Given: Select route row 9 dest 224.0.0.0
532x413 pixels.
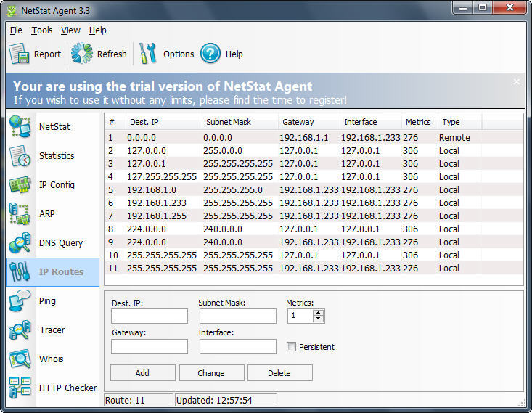Looking at the screenshot, I should click(314, 242).
